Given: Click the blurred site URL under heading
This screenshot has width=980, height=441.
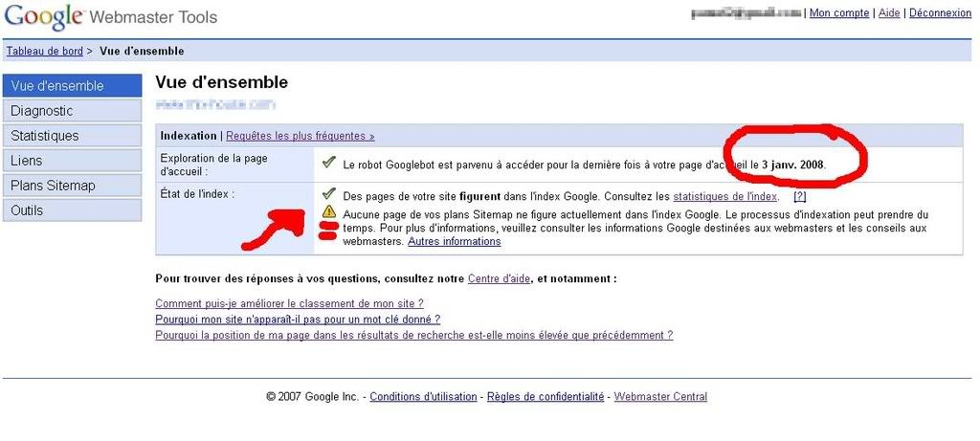Looking at the screenshot, I should click(215, 105).
